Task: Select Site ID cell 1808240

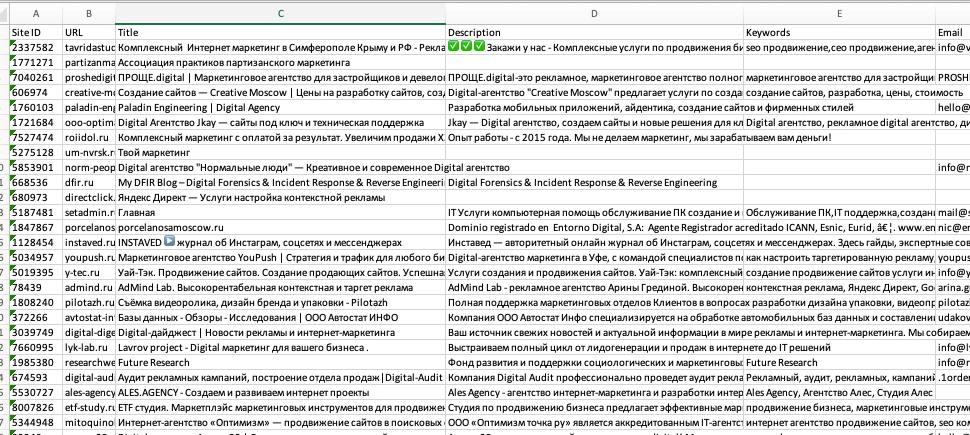Action: click(x=36, y=303)
